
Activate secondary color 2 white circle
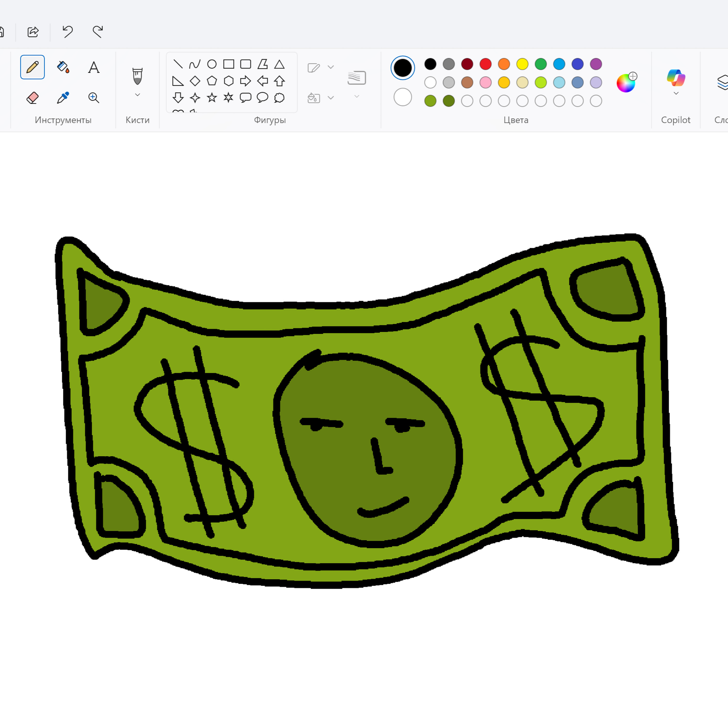pyautogui.click(x=402, y=97)
